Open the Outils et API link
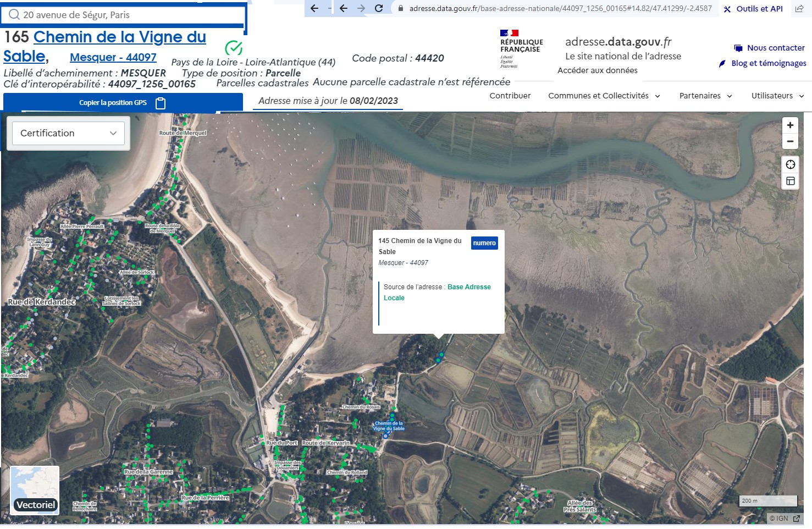 753,9
